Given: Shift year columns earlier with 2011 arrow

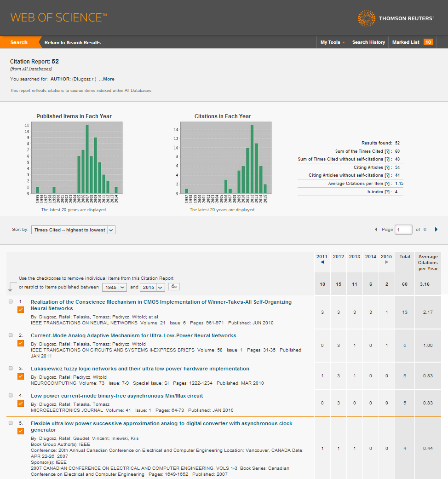Looking at the screenshot, I should pos(322,262).
